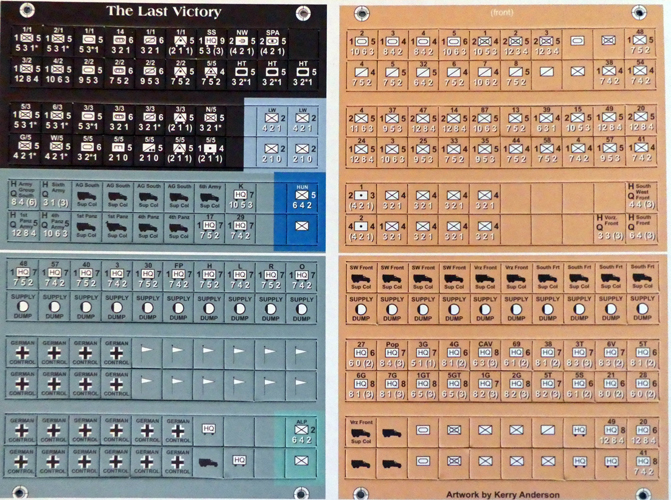Pick the Army Group South HQ counter
Viewport: 671px width, 500px height.
point(24,196)
